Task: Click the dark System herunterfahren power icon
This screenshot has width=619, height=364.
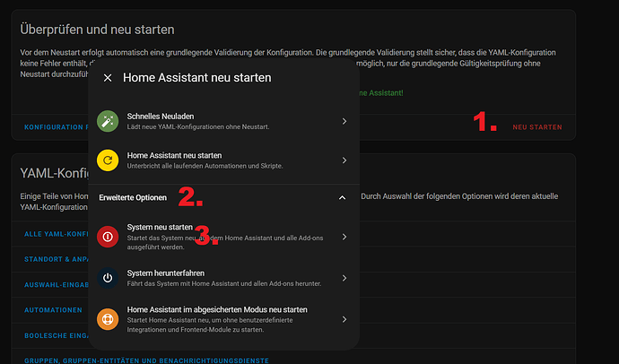Action: pos(108,278)
